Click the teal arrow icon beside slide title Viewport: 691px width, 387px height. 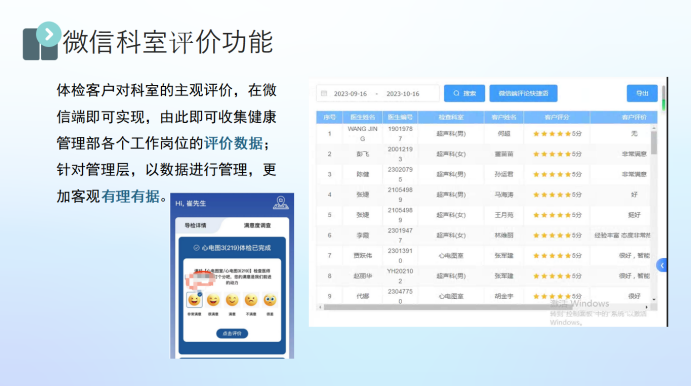pos(48,34)
